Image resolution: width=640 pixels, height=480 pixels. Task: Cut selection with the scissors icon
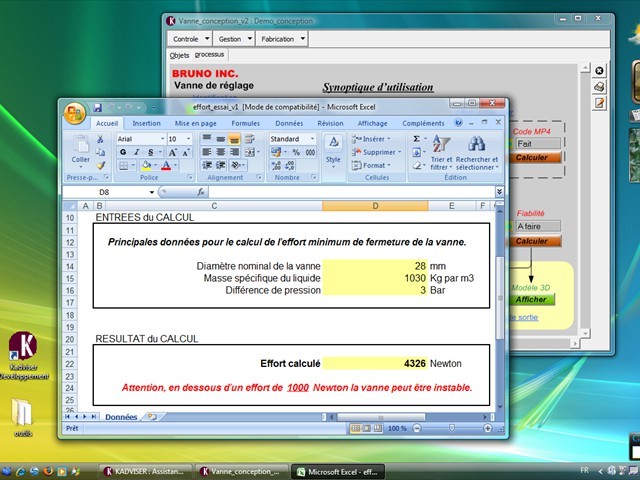click(100, 139)
